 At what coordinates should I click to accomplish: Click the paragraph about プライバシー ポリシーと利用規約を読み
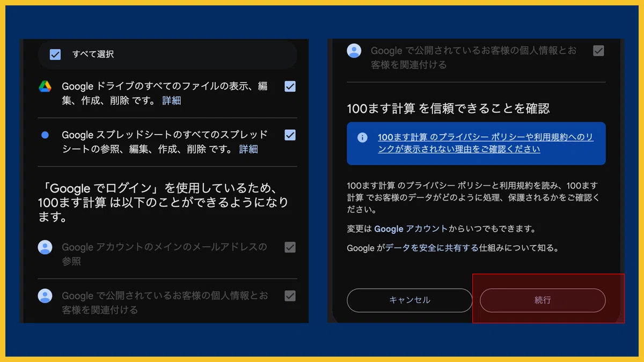pos(474,197)
